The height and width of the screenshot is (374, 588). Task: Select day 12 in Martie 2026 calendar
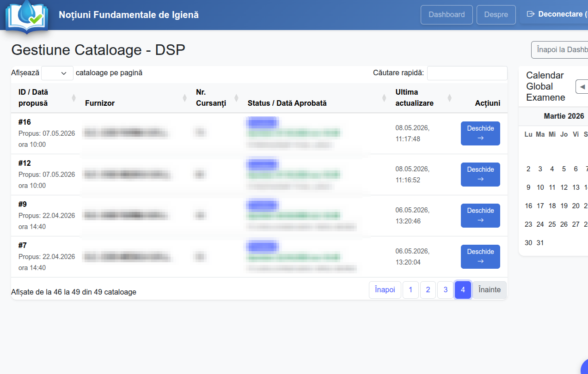[x=564, y=187]
